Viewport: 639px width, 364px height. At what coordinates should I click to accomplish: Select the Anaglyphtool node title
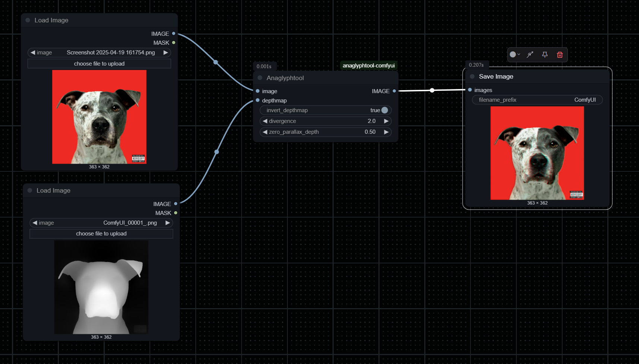285,78
